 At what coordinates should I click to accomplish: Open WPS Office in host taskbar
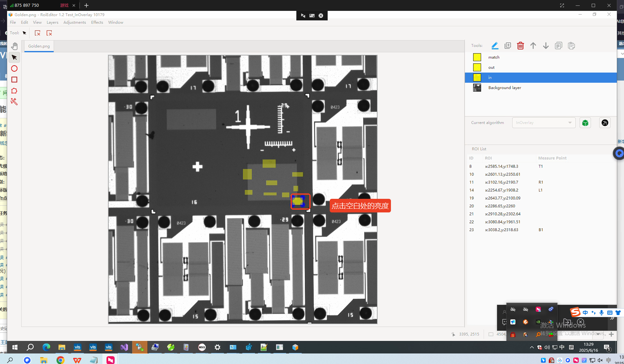pyautogui.click(x=77, y=360)
